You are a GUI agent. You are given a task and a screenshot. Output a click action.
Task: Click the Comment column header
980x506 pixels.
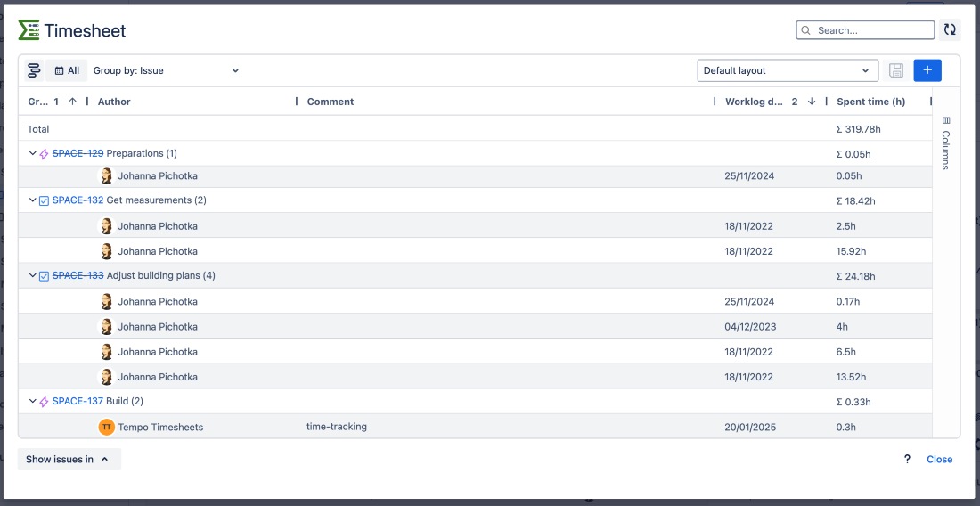pyautogui.click(x=330, y=102)
